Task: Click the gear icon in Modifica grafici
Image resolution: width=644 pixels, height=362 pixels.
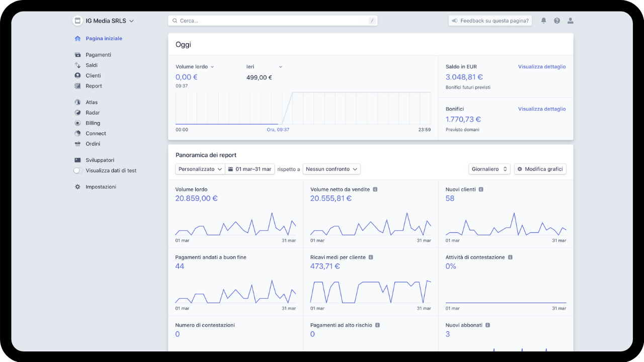Action: (x=520, y=169)
